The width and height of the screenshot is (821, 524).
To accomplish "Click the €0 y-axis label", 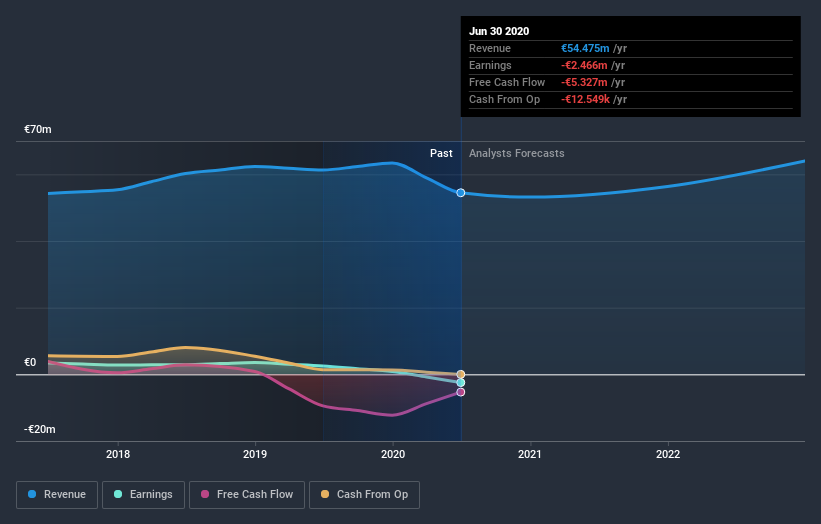I will pyautogui.click(x=30, y=362).
